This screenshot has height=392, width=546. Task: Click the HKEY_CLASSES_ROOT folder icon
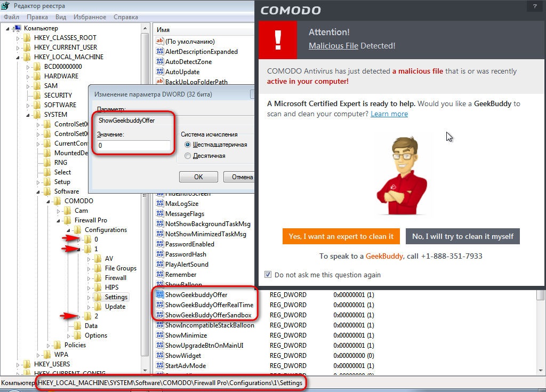27,38
